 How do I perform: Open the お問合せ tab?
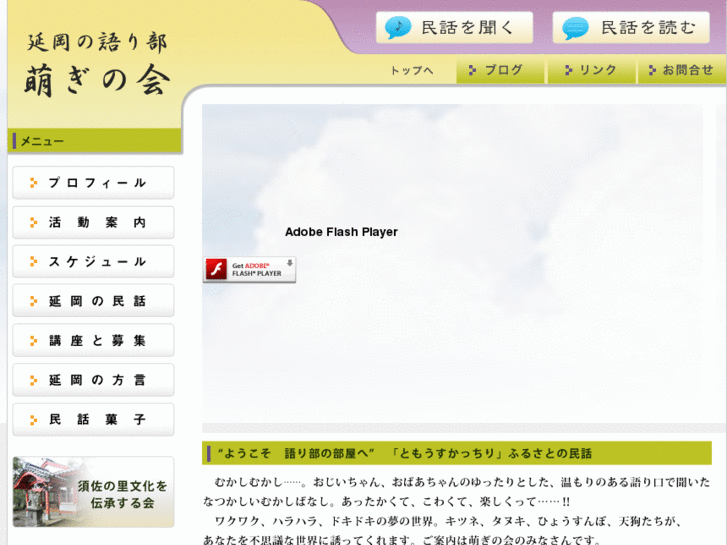pyautogui.click(x=682, y=71)
